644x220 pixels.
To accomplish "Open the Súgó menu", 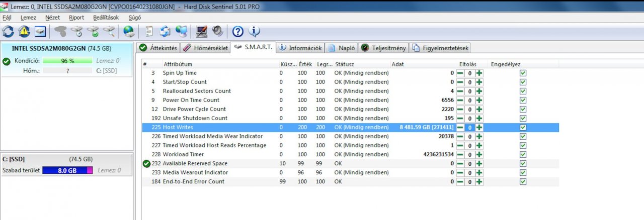I will (135, 17).
